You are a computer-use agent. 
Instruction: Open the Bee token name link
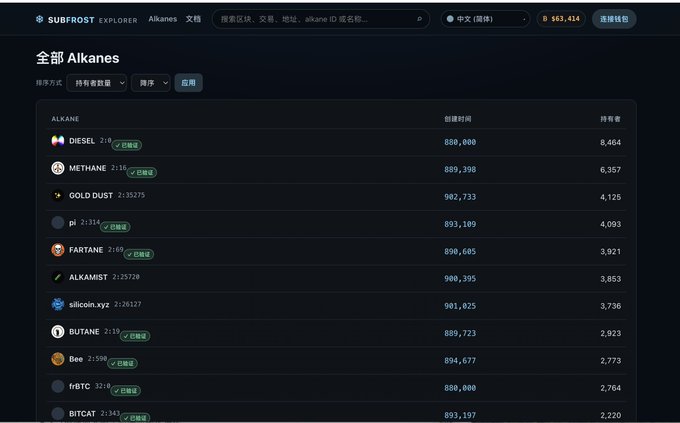click(x=76, y=359)
